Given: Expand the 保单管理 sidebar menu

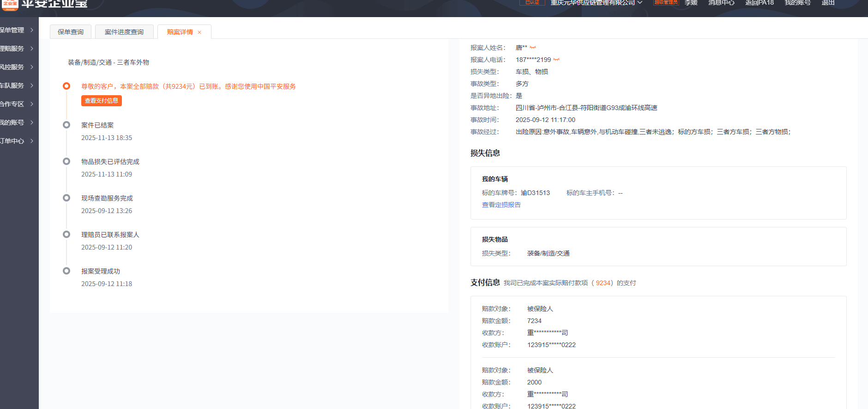Looking at the screenshot, I should [x=17, y=30].
